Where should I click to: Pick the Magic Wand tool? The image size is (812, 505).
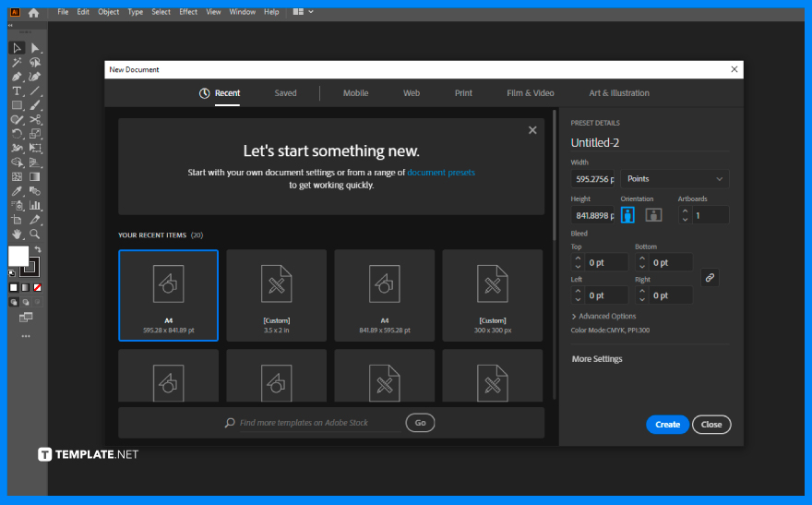point(17,63)
